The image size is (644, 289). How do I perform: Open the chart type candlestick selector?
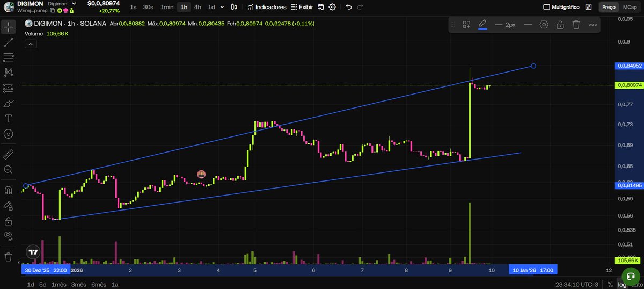[x=234, y=7]
